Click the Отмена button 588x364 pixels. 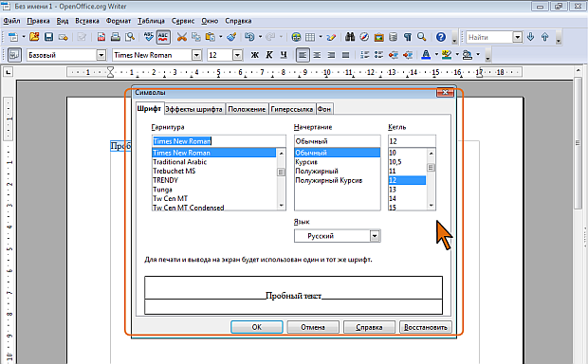(x=313, y=327)
